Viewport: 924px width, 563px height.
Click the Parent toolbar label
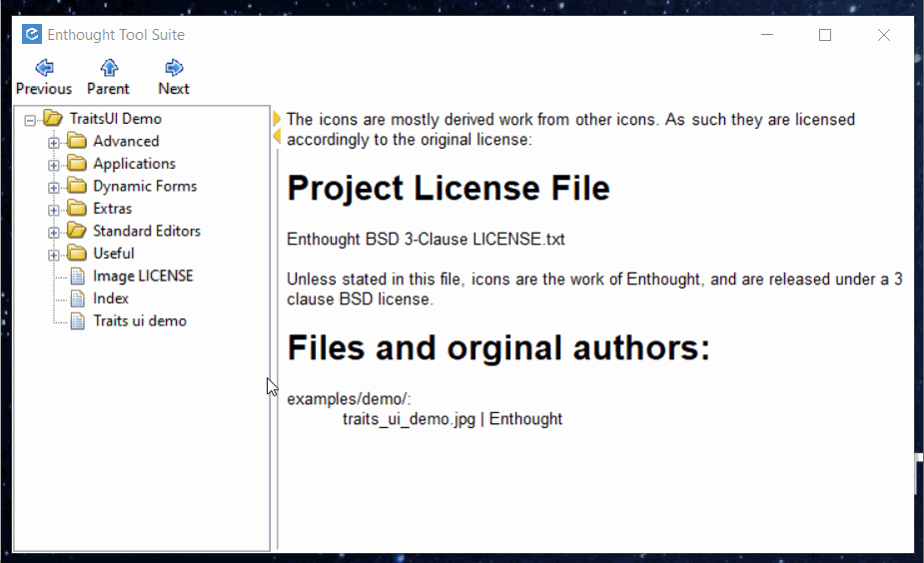tap(109, 88)
